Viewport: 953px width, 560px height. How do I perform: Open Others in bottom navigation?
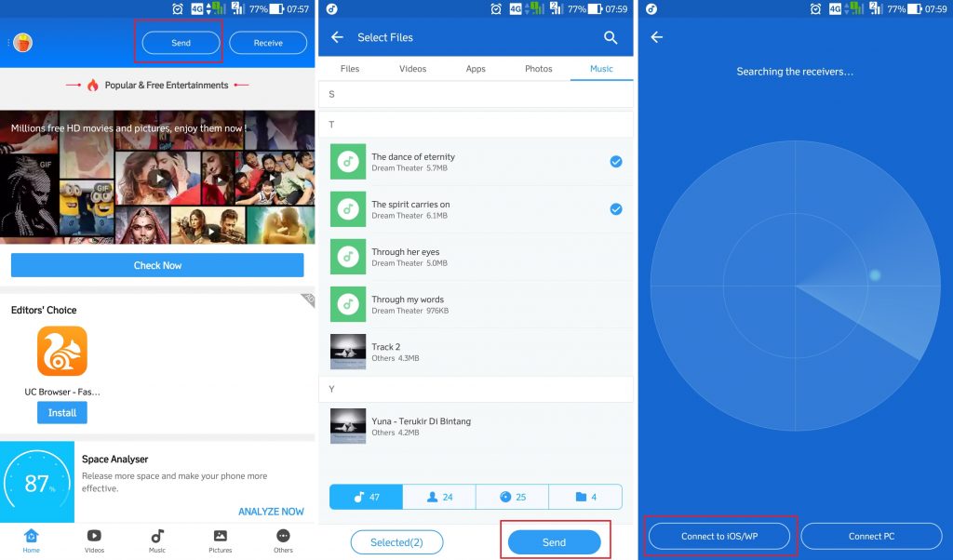pyautogui.click(x=283, y=540)
